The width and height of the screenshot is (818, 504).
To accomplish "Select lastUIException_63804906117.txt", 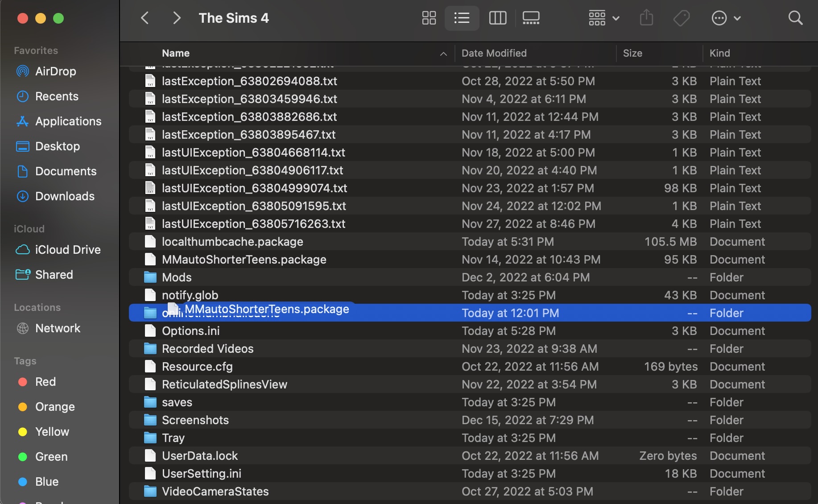I will [x=470, y=170].
